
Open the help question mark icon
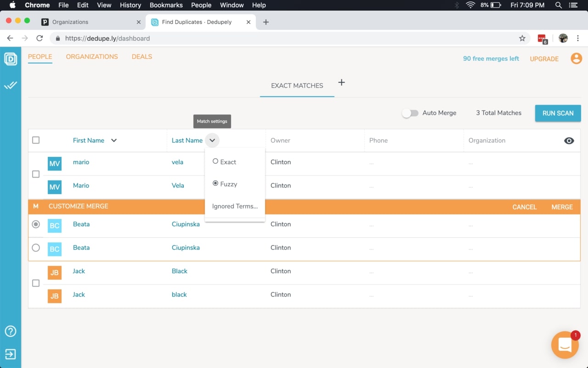pos(11,331)
